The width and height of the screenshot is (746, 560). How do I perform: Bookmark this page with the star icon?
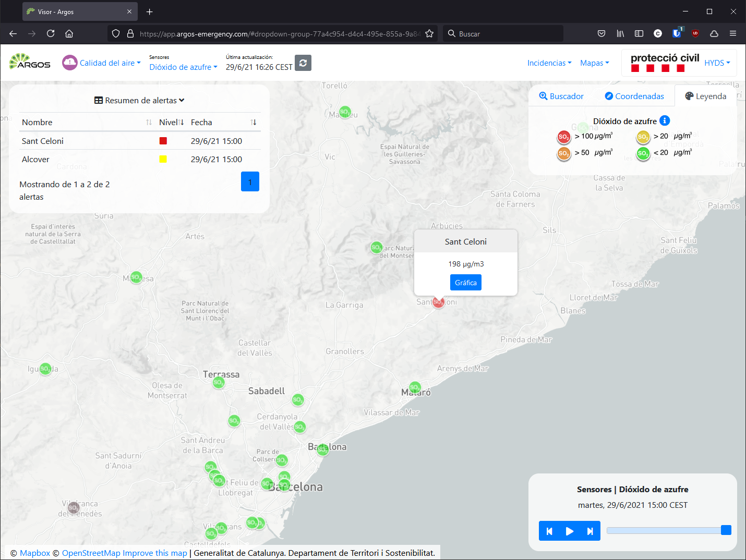click(x=429, y=33)
